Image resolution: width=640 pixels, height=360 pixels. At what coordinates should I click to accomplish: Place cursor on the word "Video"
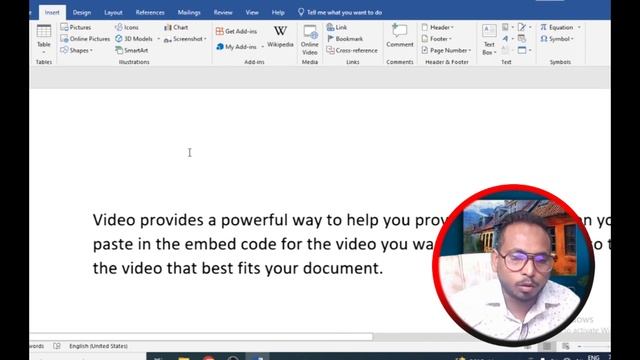(114, 220)
